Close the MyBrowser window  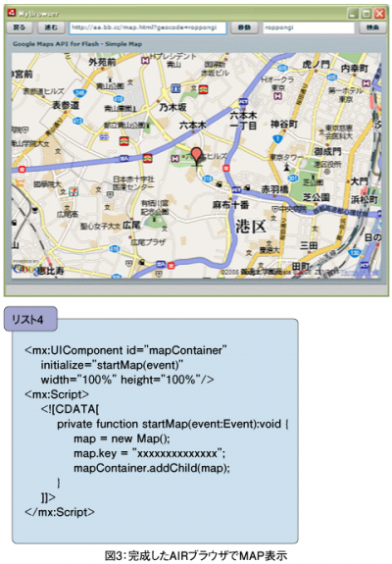379,14
